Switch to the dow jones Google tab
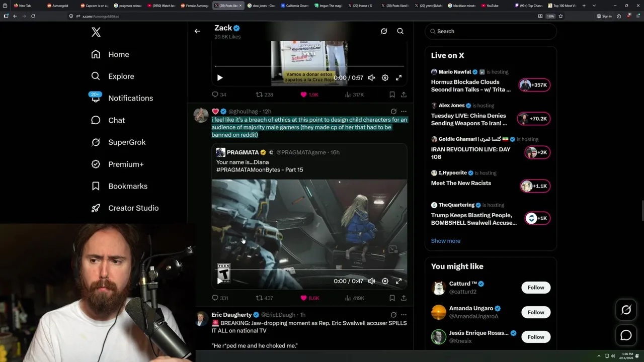Screen dimensions: 644x362 261,6
